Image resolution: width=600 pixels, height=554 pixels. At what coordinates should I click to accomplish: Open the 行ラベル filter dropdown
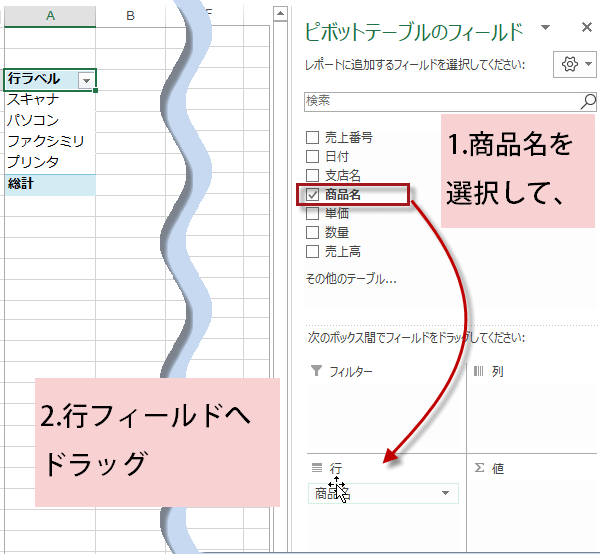[x=87, y=80]
